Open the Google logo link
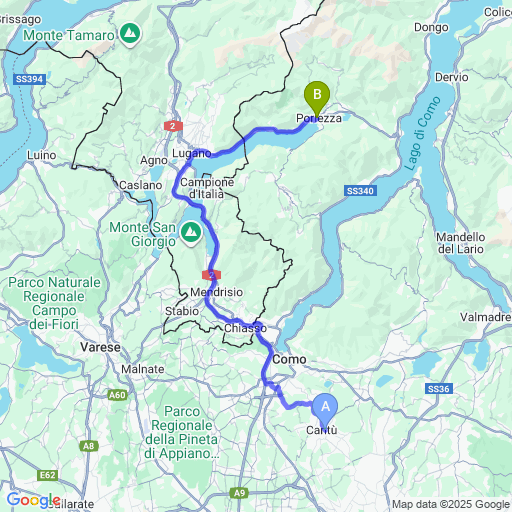This screenshot has width=512, height=512. [33, 501]
